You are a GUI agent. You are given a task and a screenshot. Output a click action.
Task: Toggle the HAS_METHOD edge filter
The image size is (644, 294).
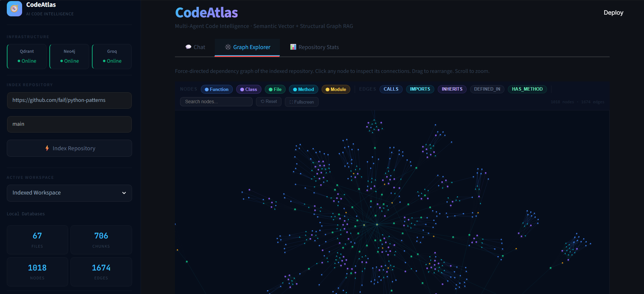click(x=527, y=89)
